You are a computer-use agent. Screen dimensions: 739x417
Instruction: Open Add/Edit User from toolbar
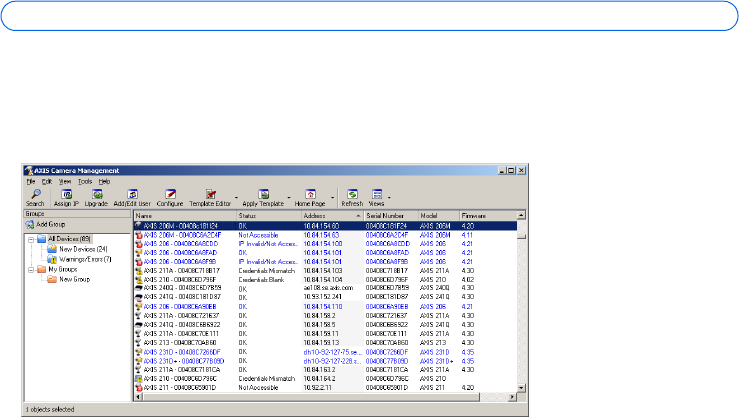[133, 196]
